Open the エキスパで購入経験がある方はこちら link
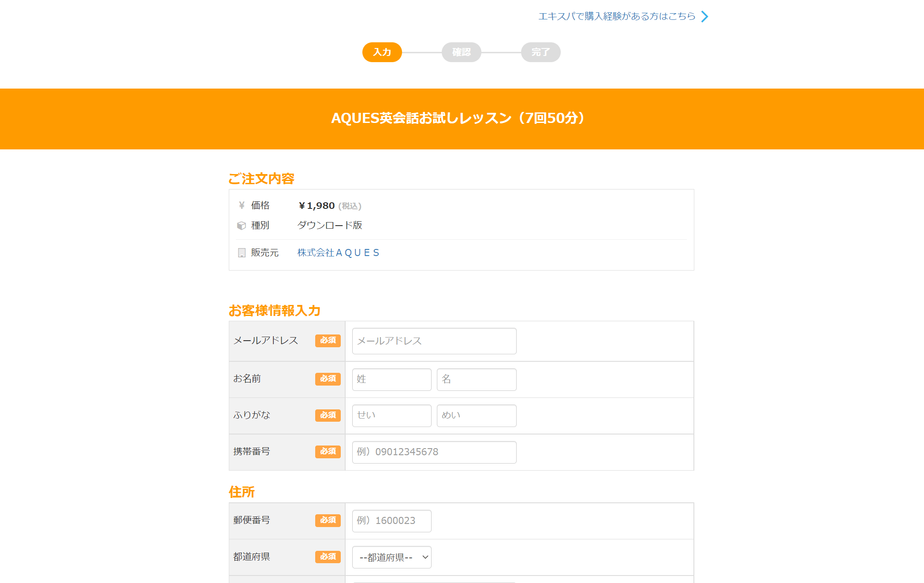Image resolution: width=924 pixels, height=583 pixels. tap(617, 17)
